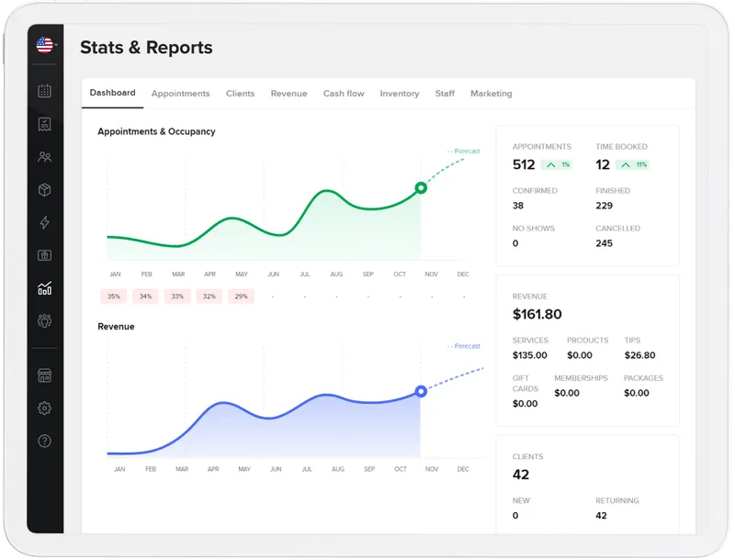Click the help question mark icon
This screenshot has width=735, height=560.
(x=42, y=442)
